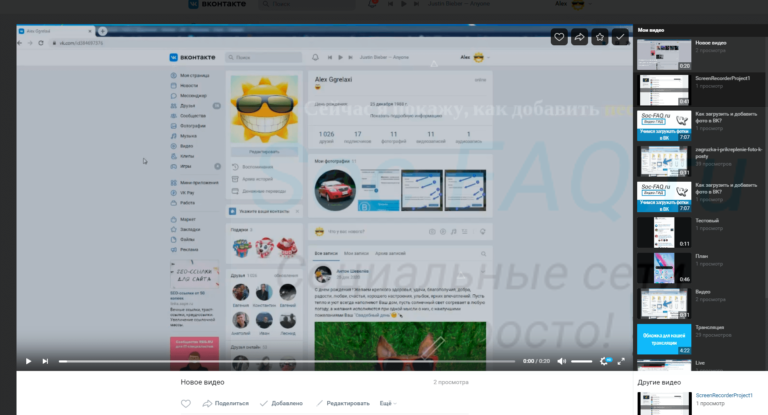Click Justin Bieber – Anyone track title
Viewport: 768px width, 415px height.
point(458,3)
